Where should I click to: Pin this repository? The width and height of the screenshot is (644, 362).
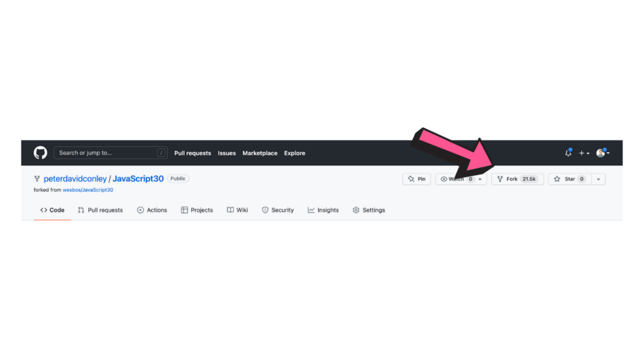[416, 179]
